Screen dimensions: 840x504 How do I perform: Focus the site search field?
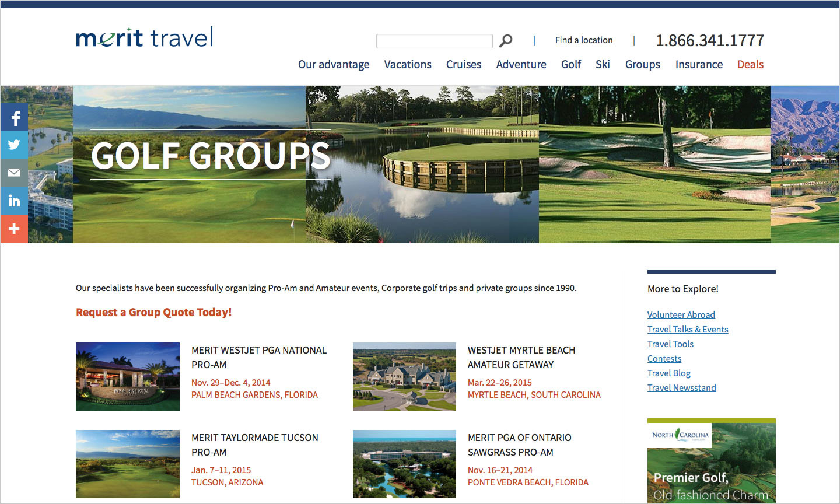click(435, 41)
